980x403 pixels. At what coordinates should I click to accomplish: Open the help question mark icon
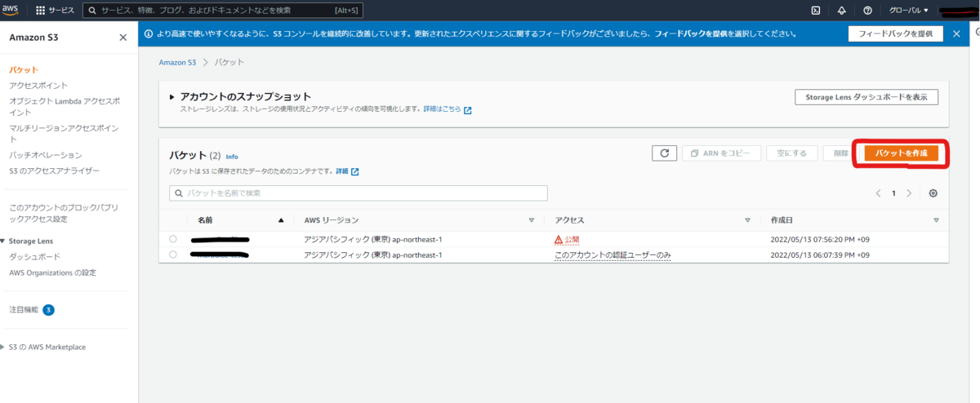[867, 11]
